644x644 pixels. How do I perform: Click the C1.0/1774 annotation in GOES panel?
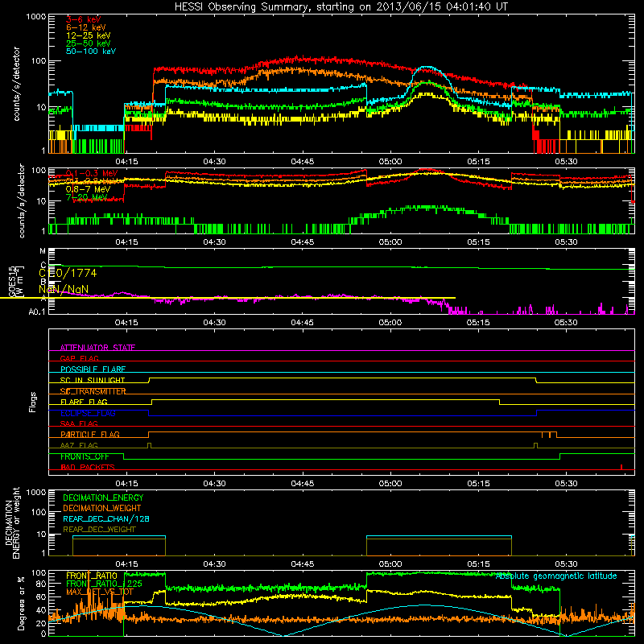68,273
